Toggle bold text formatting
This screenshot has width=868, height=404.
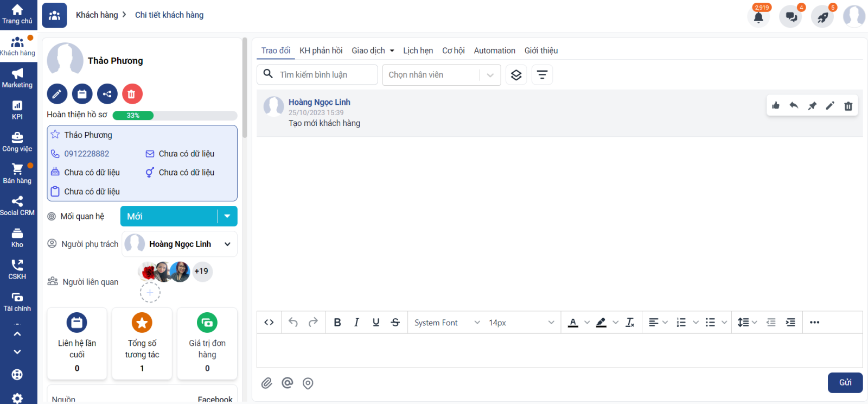(x=337, y=323)
